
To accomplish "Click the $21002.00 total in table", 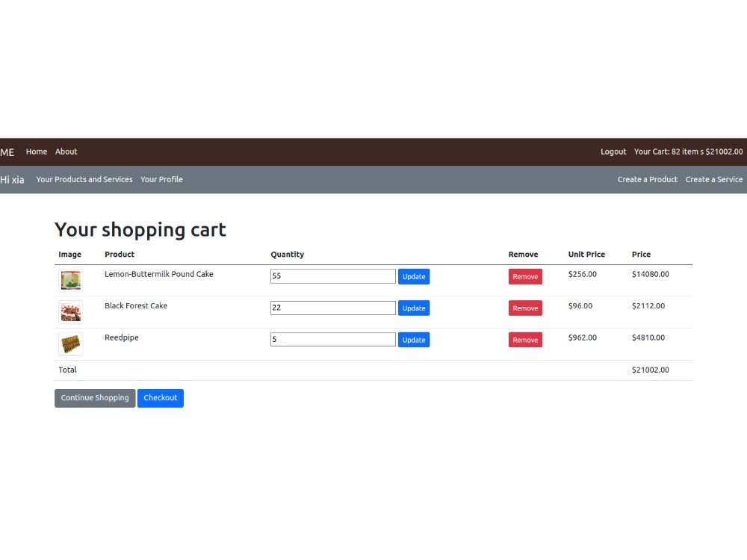I will pyautogui.click(x=651, y=370).
